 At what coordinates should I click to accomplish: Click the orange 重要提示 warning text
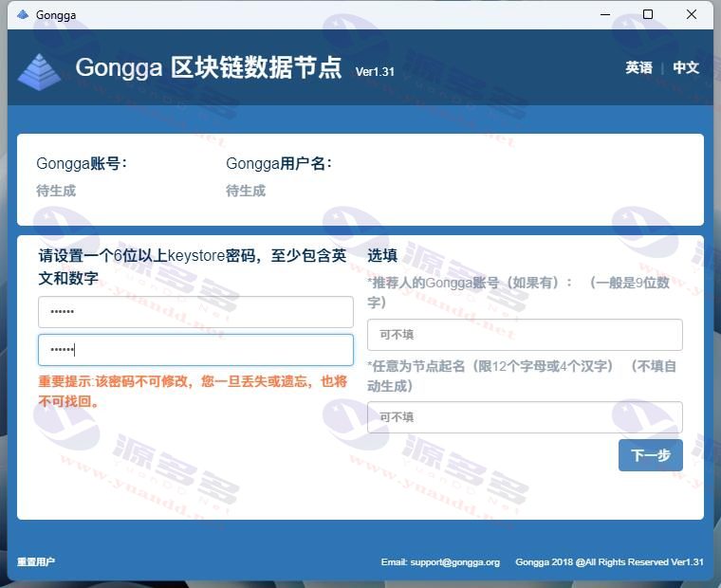click(193, 392)
